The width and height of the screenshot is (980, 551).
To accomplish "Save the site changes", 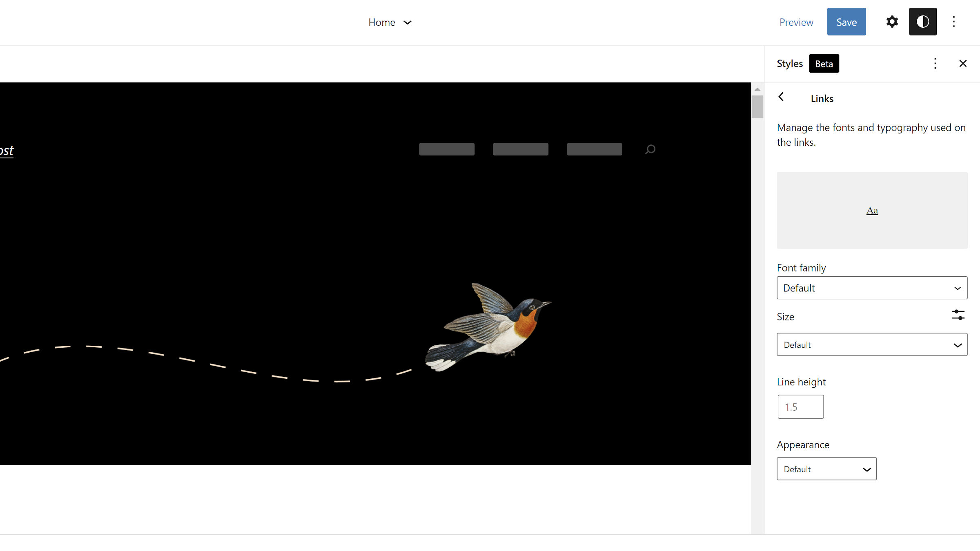I will [846, 22].
